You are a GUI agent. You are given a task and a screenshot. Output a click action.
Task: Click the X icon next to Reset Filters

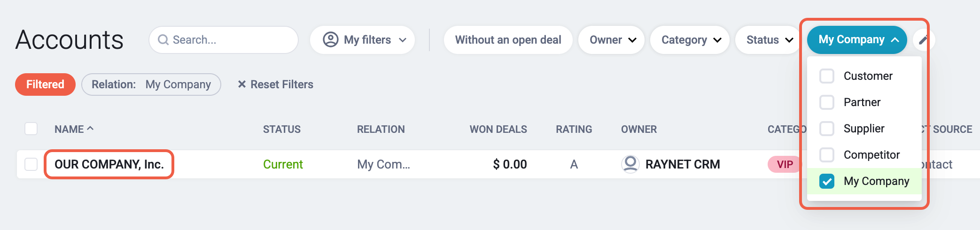click(241, 84)
